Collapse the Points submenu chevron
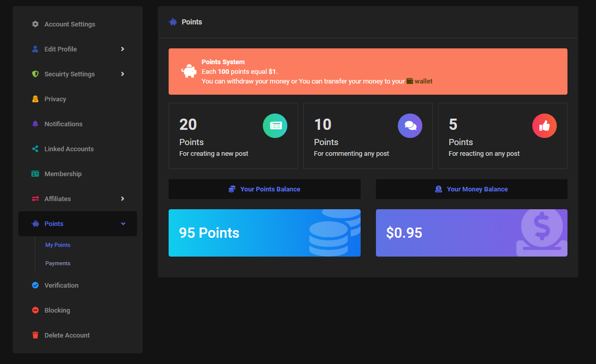 click(123, 224)
